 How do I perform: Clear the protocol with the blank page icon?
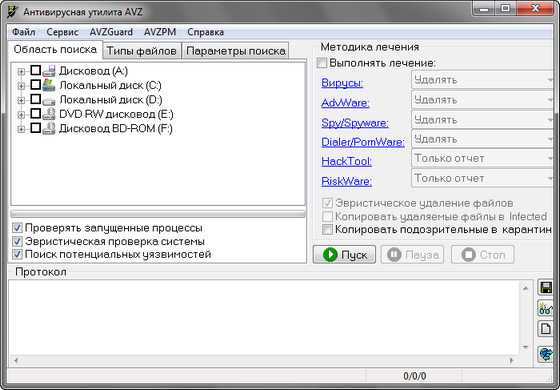pyautogui.click(x=546, y=328)
